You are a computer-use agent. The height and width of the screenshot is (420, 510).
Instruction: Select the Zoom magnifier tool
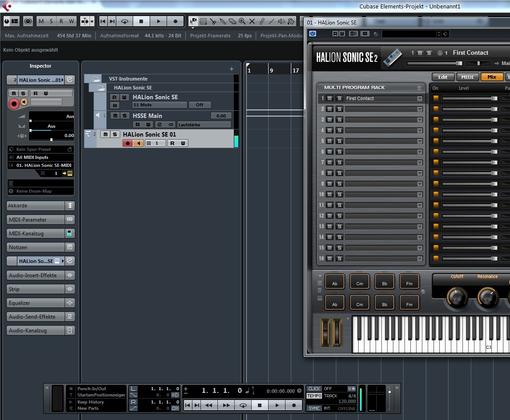242,21
